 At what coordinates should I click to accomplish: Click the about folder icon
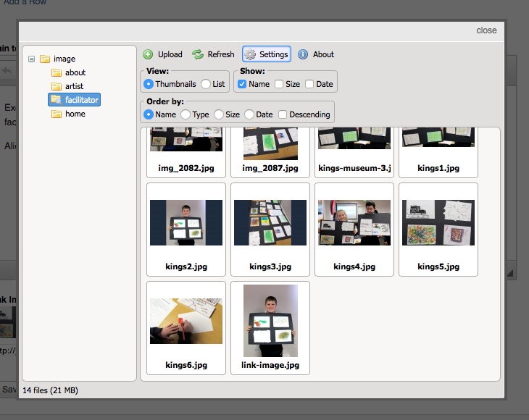click(57, 73)
